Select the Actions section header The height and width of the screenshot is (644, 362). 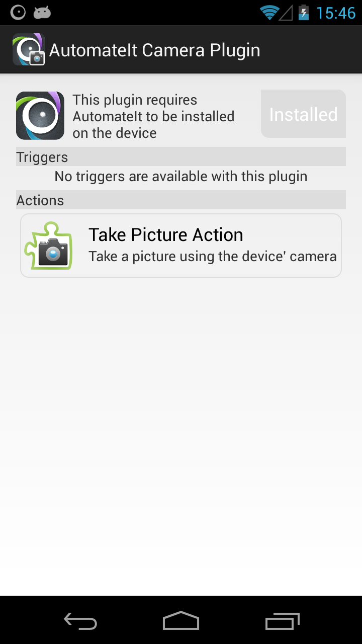(x=181, y=200)
